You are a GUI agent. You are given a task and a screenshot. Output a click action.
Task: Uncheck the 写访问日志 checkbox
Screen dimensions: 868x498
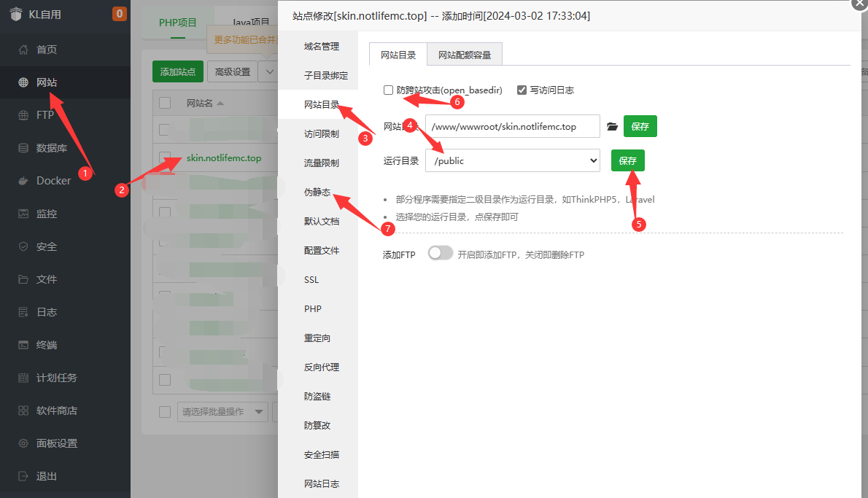[x=522, y=90]
